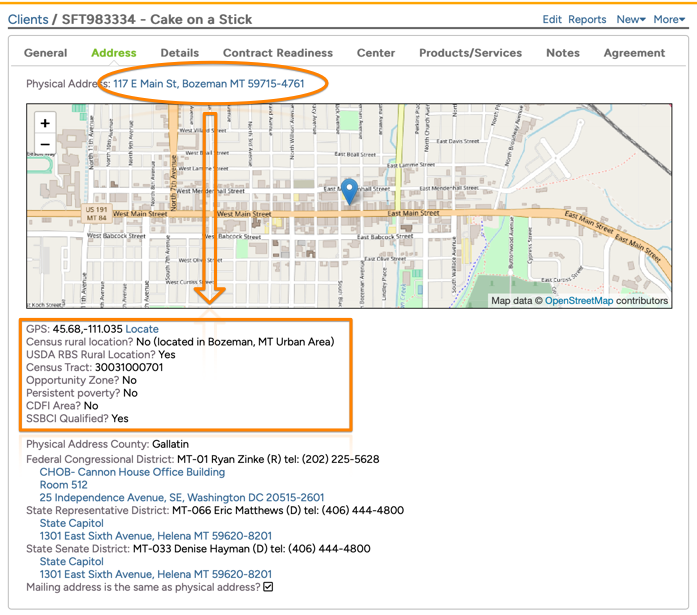
Task: Zoom out on the map
Action: pos(45,145)
